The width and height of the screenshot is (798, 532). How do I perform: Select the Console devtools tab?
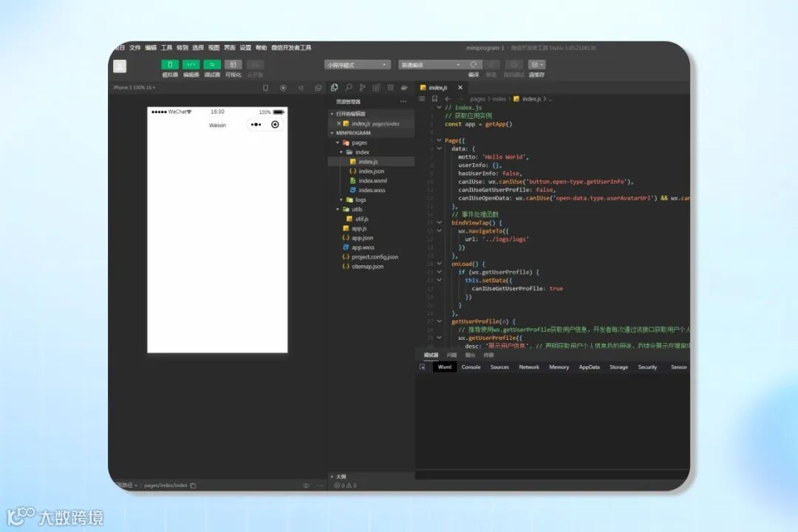click(471, 366)
